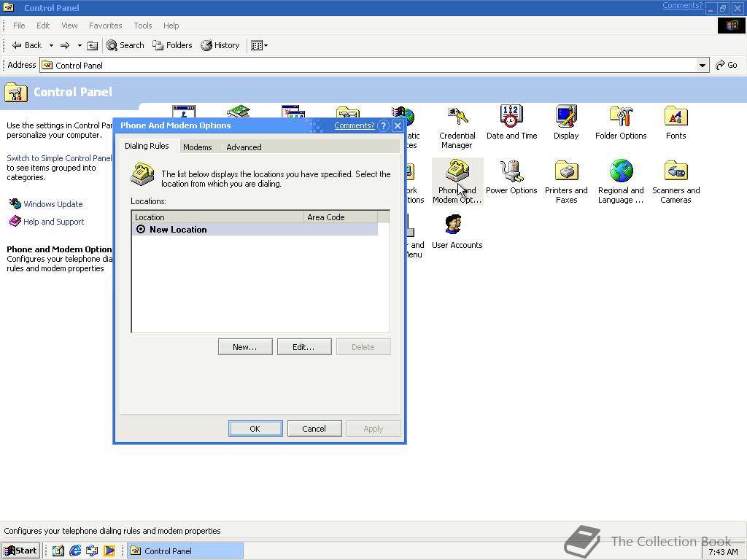The width and height of the screenshot is (747, 560).
Task: Open Folder Options in Control Panel
Action: pyautogui.click(x=621, y=122)
